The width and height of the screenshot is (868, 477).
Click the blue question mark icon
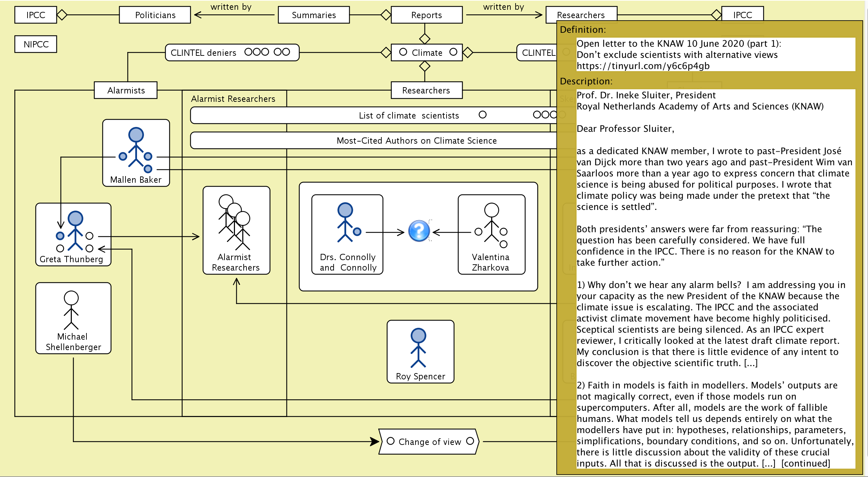419,231
